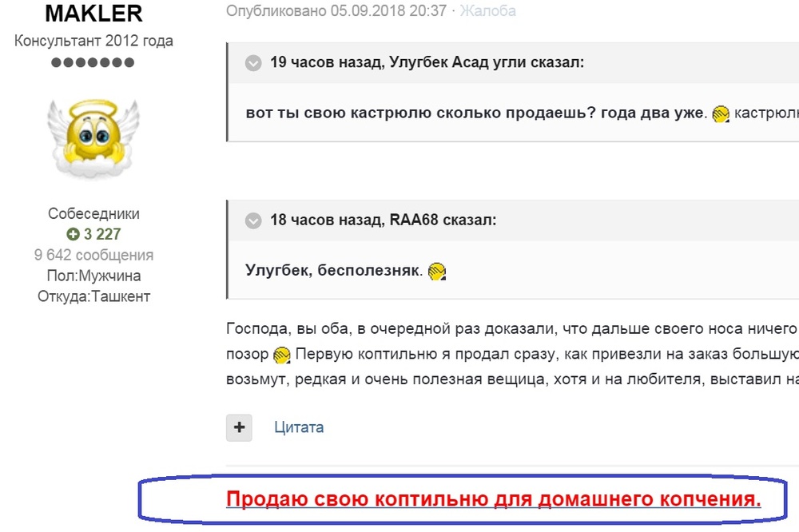This screenshot has width=799, height=532.
Task: Click facepalm emoji after 'Улугбек, бесполезняк'
Action: (x=436, y=272)
